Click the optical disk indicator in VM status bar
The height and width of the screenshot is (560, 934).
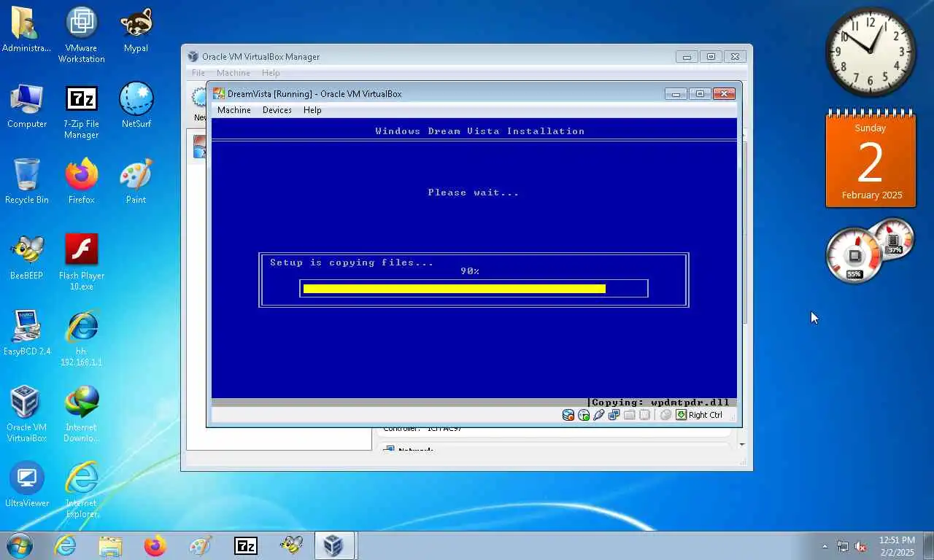pos(584,415)
